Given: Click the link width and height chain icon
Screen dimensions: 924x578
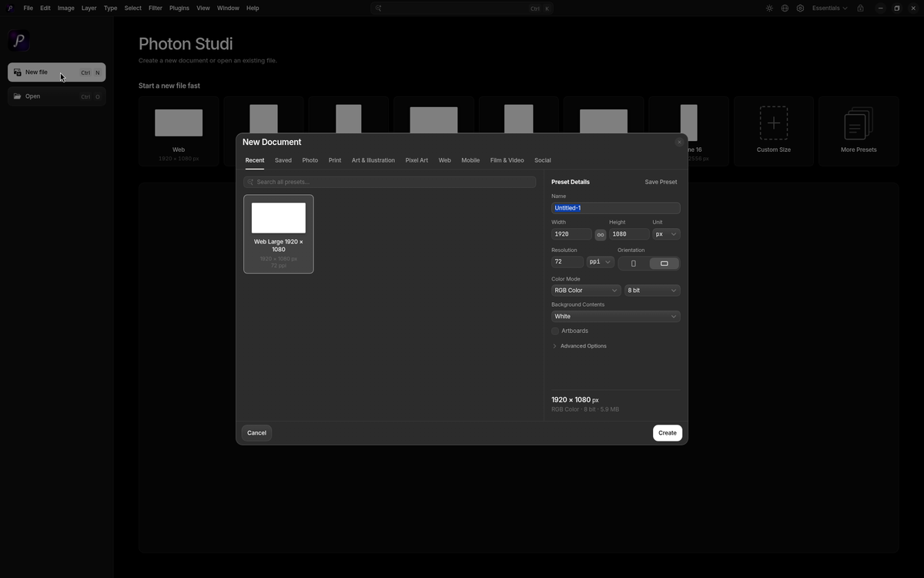Looking at the screenshot, I should click(601, 234).
